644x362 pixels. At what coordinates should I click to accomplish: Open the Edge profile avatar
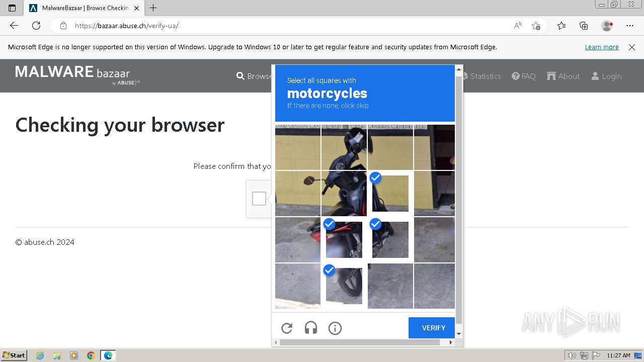pos(607,26)
